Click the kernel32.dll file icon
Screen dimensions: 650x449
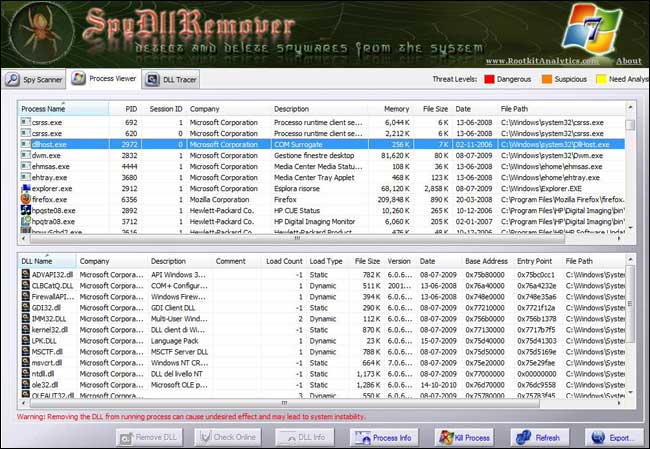click(26, 330)
